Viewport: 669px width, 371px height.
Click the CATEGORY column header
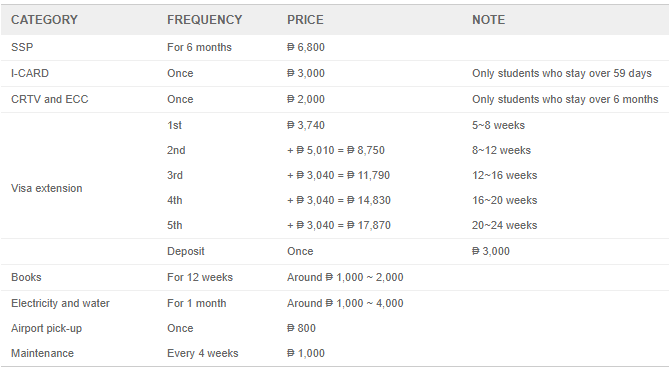click(x=44, y=20)
